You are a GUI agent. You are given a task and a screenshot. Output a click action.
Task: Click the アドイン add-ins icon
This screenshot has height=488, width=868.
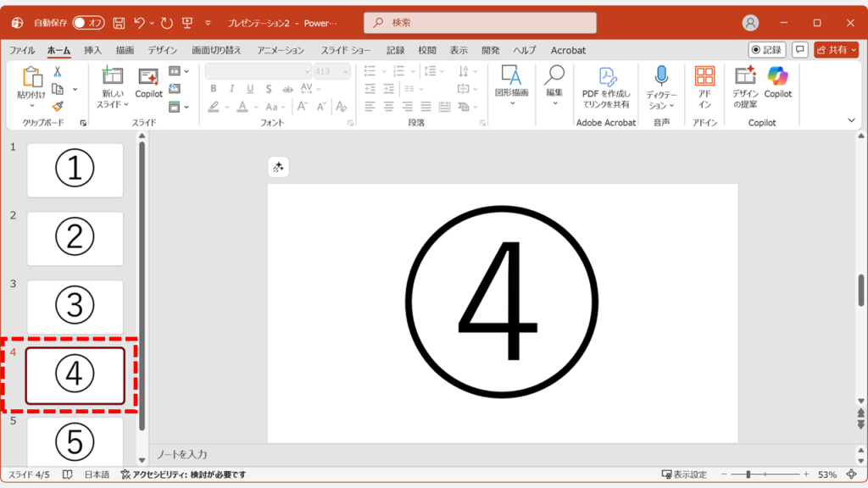[704, 76]
